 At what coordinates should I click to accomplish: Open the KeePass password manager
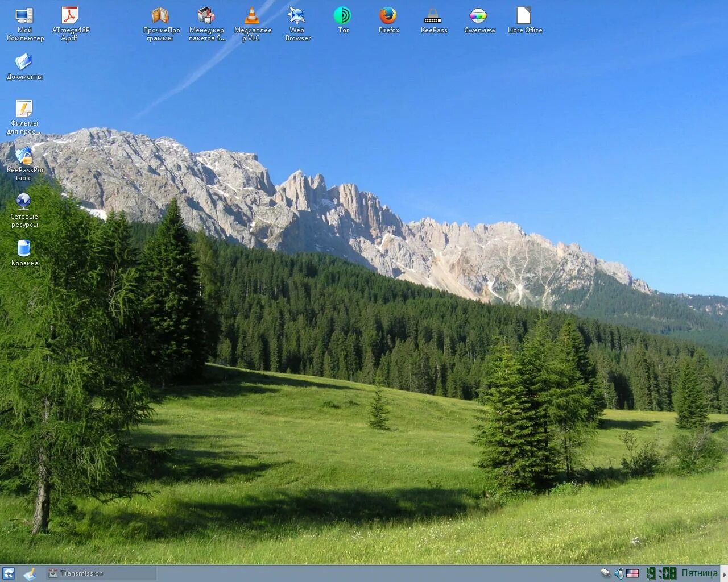tap(433, 15)
